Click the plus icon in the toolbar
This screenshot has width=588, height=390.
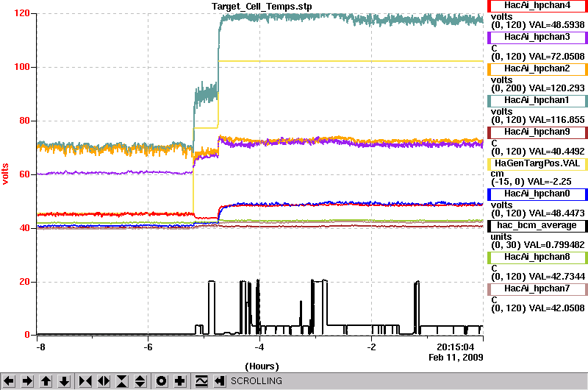pyautogui.click(x=180, y=381)
